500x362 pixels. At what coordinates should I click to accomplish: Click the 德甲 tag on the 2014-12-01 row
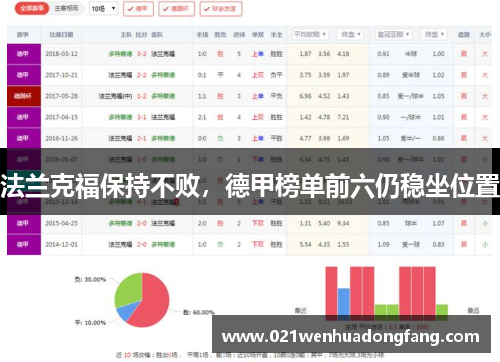(24, 245)
